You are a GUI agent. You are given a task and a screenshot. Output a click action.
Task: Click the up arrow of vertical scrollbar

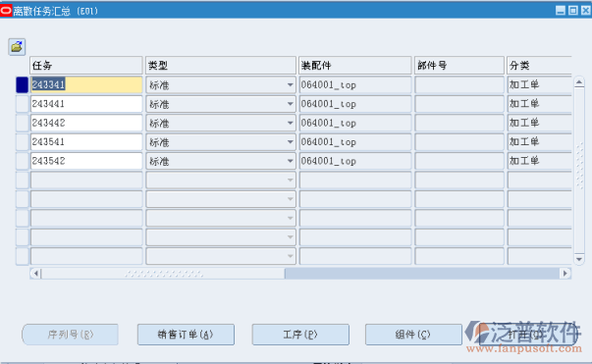pyautogui.click(x=579, y=82)
